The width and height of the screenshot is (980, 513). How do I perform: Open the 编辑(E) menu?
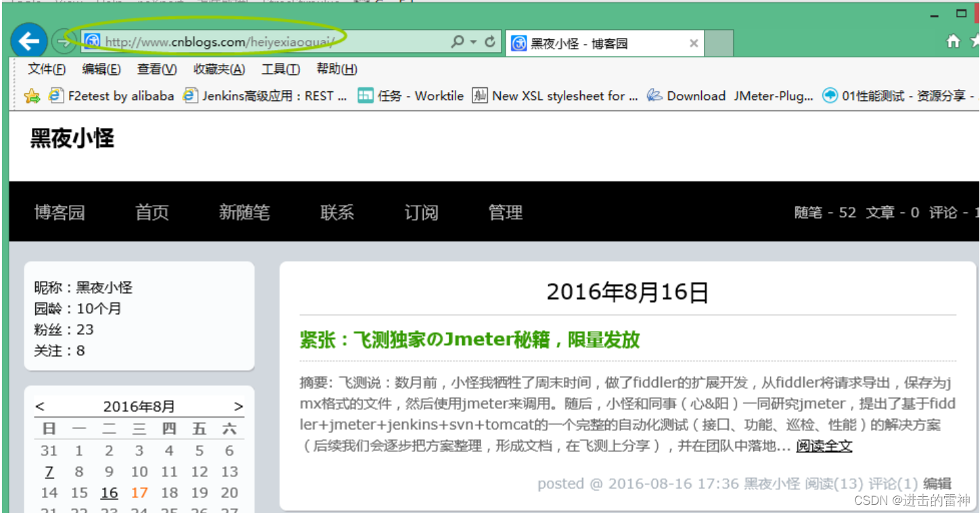pos(102,69)
